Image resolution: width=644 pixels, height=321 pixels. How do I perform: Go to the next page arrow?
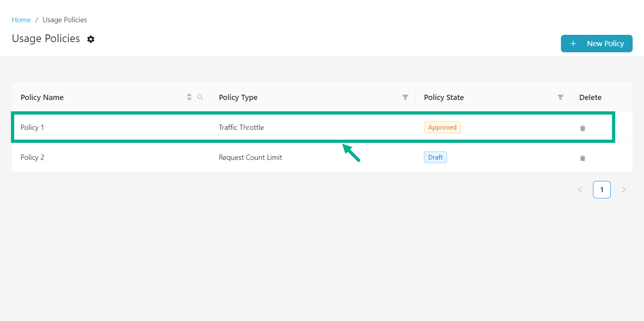[x=624, y=189]
